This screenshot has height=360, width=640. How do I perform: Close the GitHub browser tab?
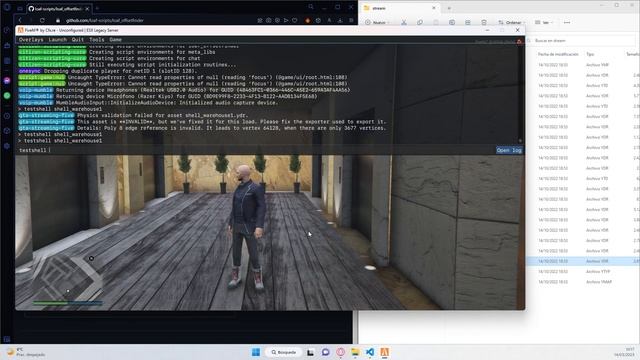pyautogui.click(x=87, y=9)
